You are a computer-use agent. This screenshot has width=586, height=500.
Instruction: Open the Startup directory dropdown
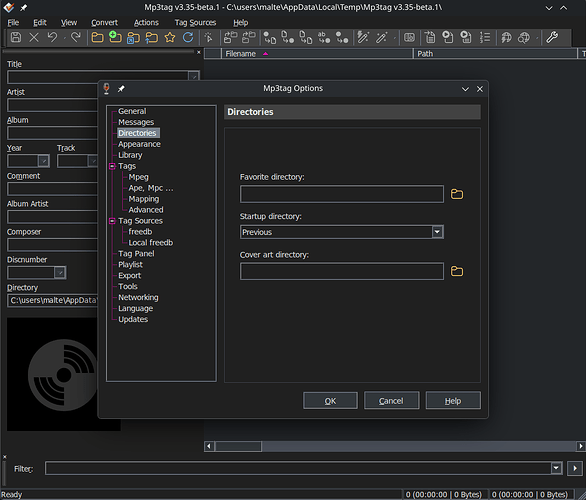tap(437, 232)
